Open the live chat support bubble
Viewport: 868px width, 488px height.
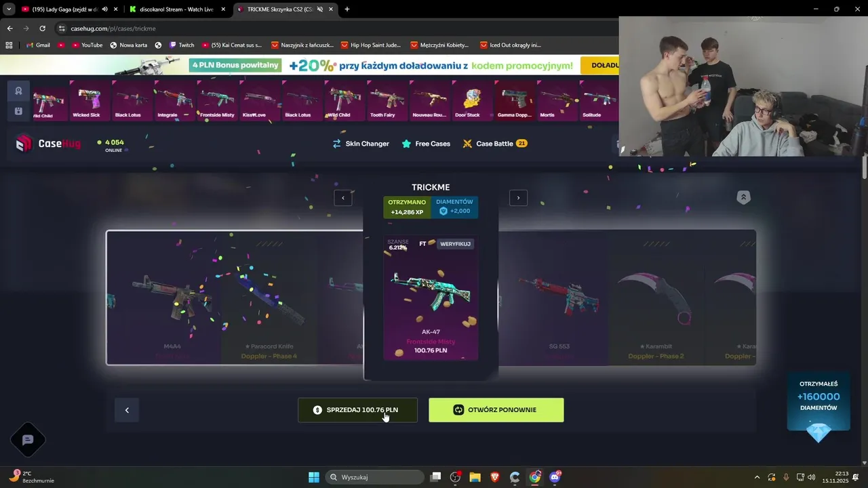(28, 440)
